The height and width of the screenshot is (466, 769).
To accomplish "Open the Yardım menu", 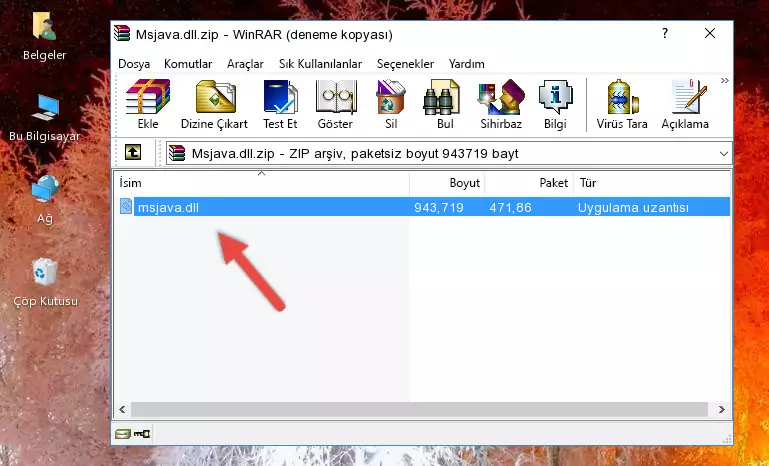I will (466, 64).
